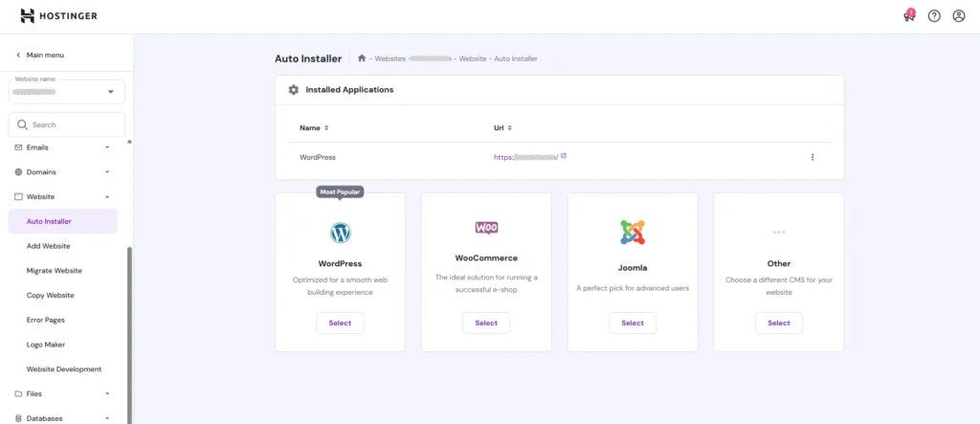Image resolution: width=980 pixels, height=424 pixels.
Task: Open external link icon beside WordPress URL
Action: [564, 156]
